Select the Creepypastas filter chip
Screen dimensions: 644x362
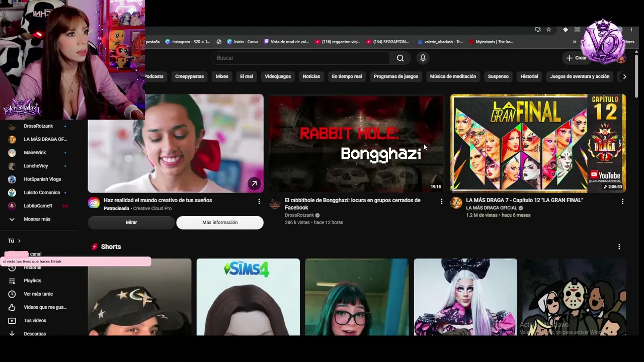tap(189, 76)
